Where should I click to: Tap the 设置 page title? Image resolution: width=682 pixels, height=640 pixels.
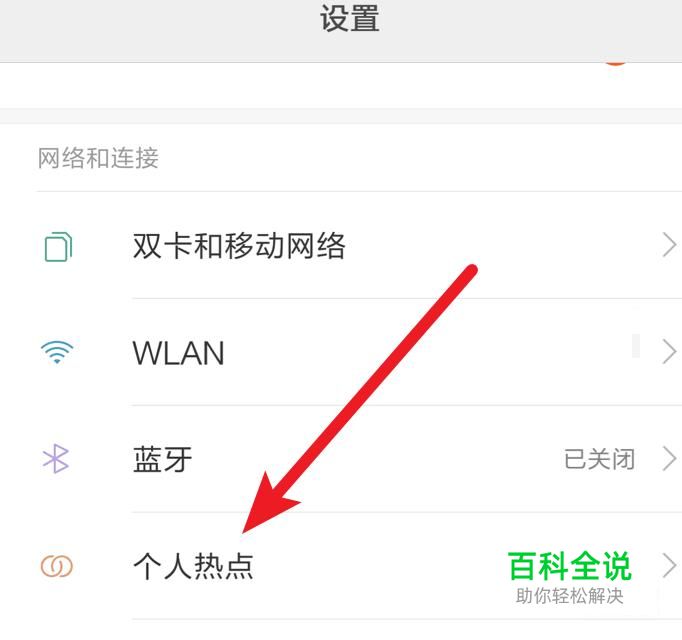350,18
